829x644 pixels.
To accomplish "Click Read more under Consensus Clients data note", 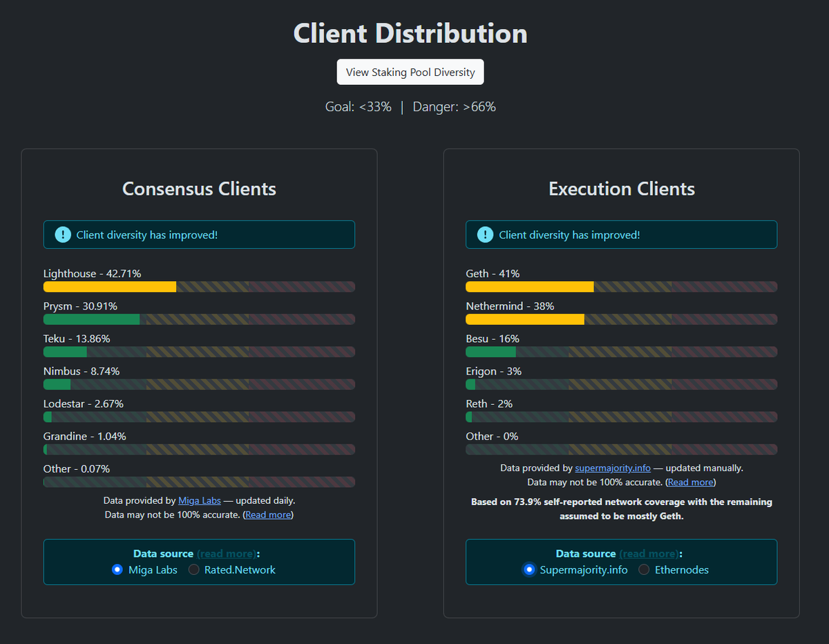I will tap(268, 515).
